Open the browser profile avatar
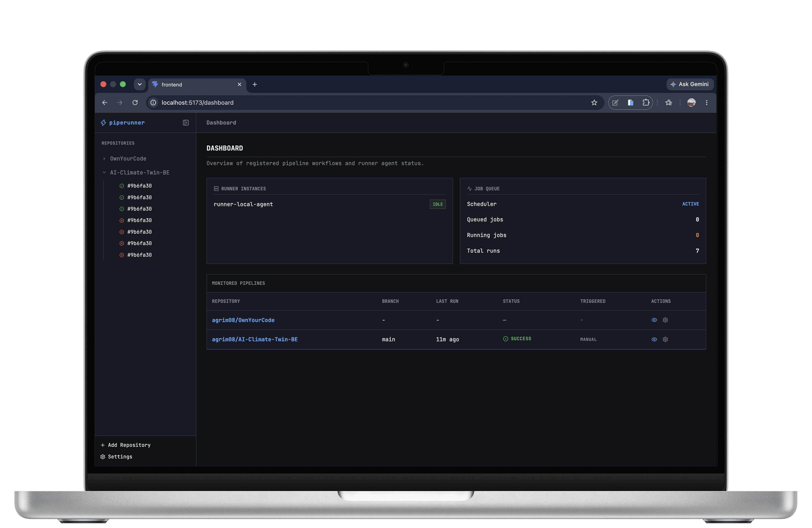 pyautogui.click(x=691, y=103)
